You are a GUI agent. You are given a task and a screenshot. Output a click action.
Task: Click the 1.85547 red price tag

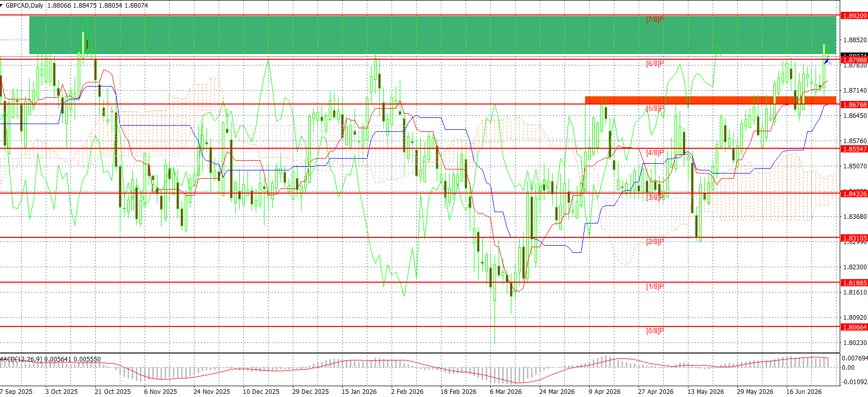(x=854, y=149)
